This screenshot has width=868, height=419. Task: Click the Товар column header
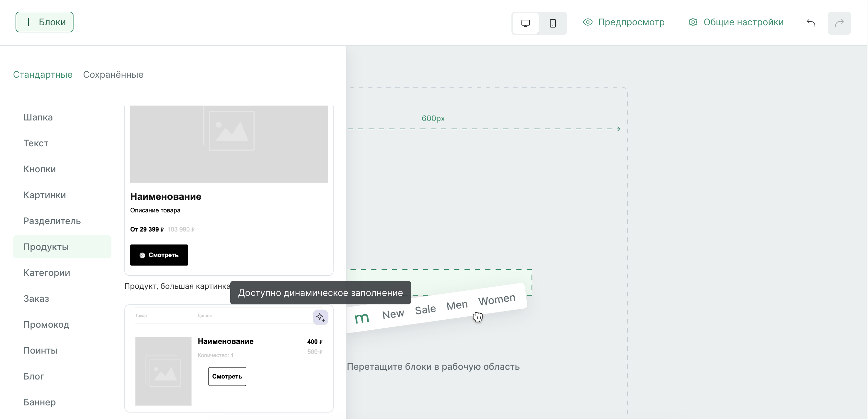click(141, 316)
